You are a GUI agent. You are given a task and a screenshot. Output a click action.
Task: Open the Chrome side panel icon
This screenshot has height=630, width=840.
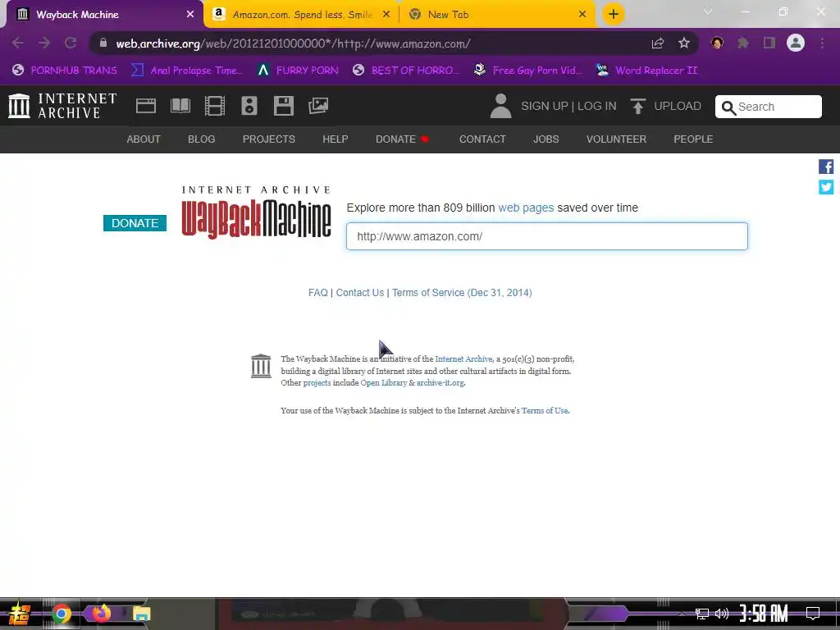coord(769,43)
